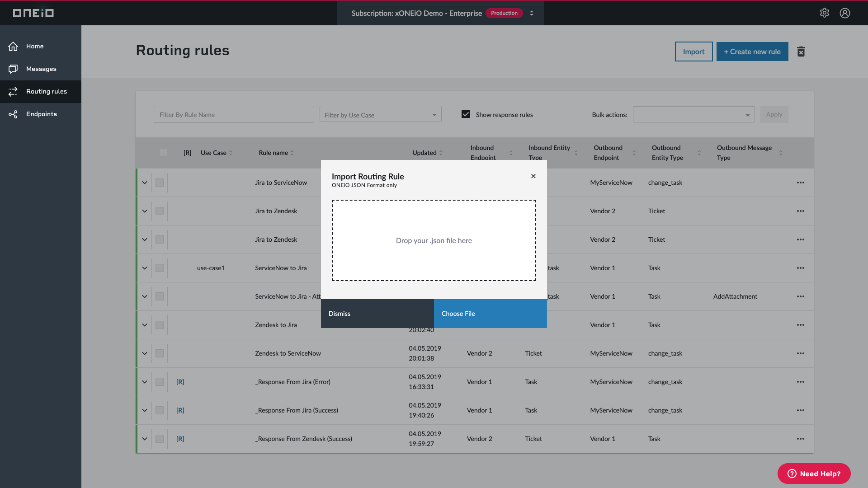Click the Home house icon
Screen dimensions: 868x488
pos(13,46)
